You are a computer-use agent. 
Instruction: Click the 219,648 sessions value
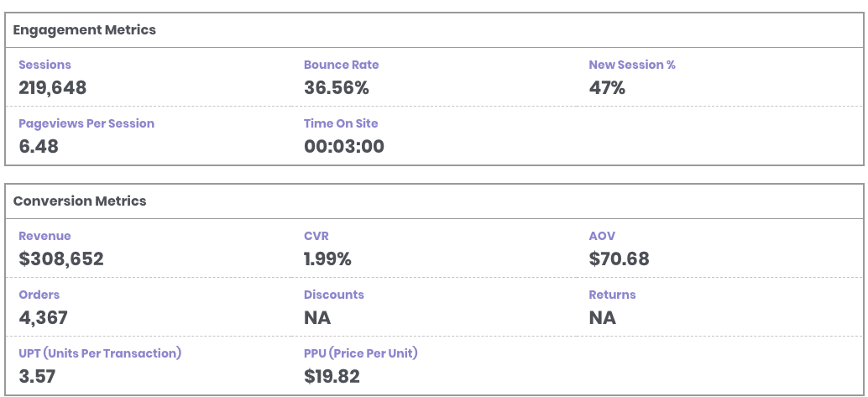coord(52,87)
